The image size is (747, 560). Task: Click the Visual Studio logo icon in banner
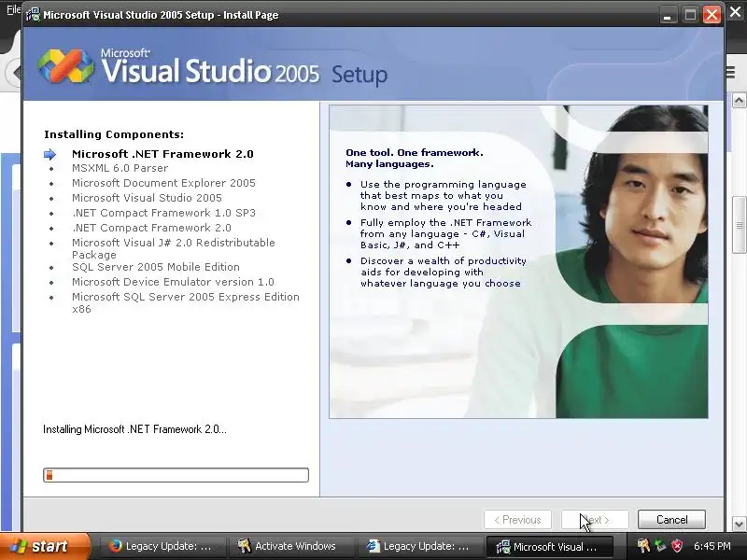[x=65, y=66]
